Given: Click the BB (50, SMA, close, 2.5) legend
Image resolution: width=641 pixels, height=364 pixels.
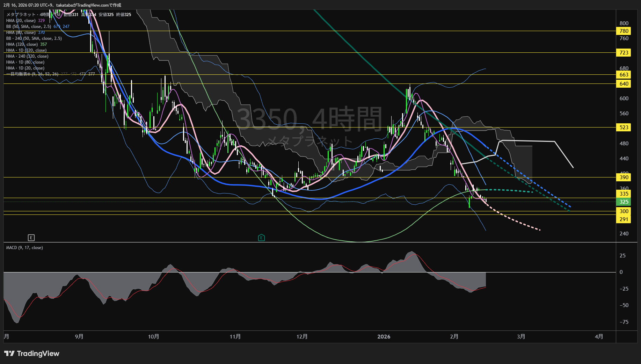Looking at the screenshot, I should coord(29,27).
